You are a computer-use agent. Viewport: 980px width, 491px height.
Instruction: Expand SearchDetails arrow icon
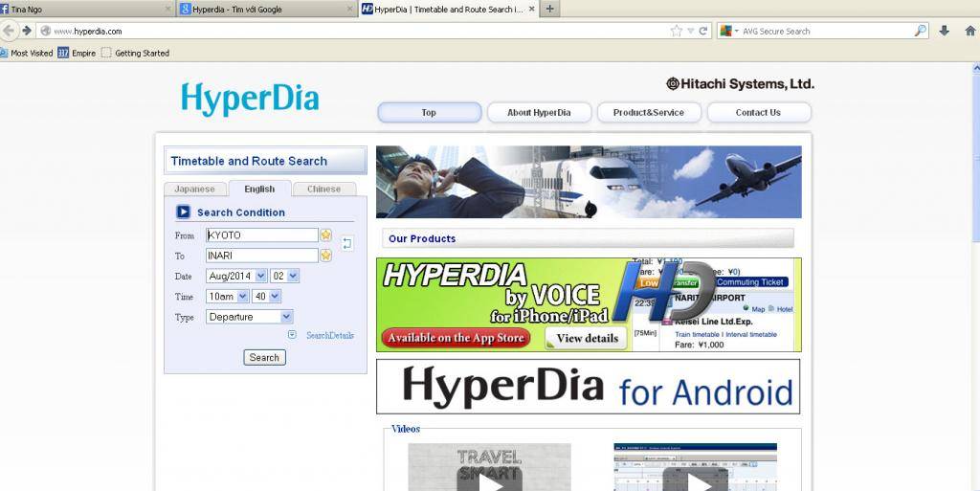(x=292, y=335)
